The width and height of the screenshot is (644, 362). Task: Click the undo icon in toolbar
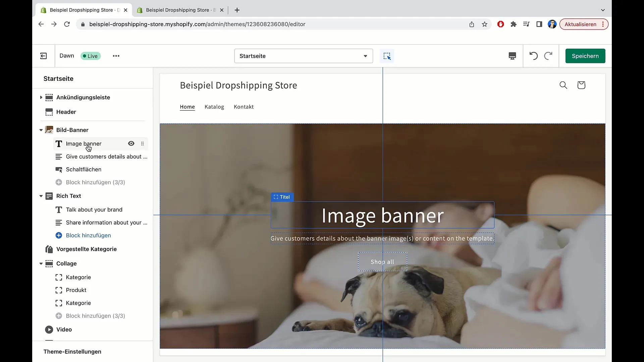coord(533,56)
